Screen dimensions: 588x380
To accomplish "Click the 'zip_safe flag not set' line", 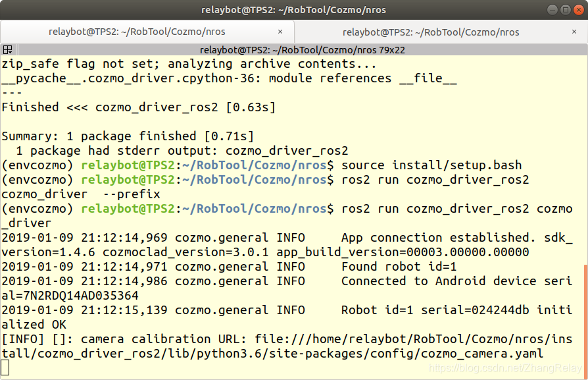I will coord(189,64).
